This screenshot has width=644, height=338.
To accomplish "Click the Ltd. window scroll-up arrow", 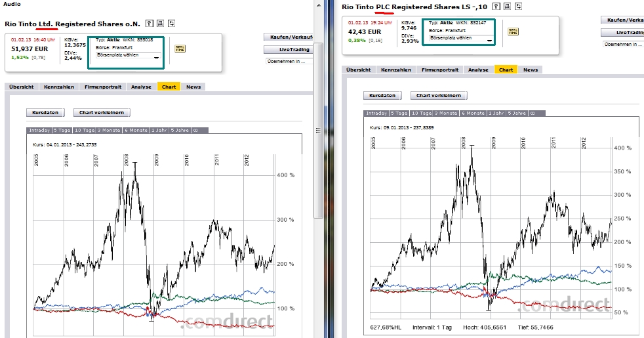I will (x=318, y=5).
